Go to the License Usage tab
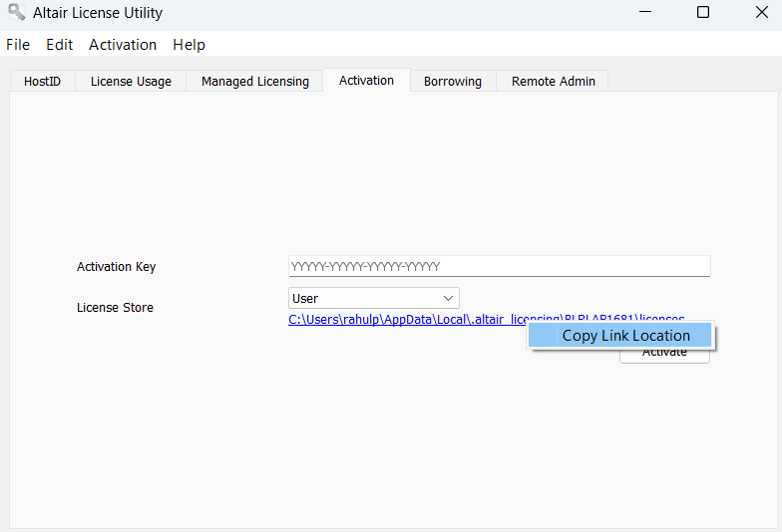Image resolution: width=782 pixels, height=532 pixels. (131, 82)
